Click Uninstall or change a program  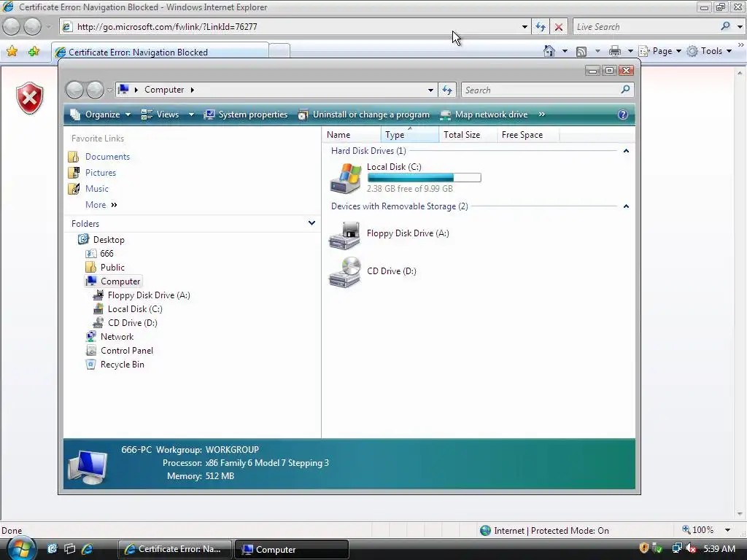click(x=364, y=114)
